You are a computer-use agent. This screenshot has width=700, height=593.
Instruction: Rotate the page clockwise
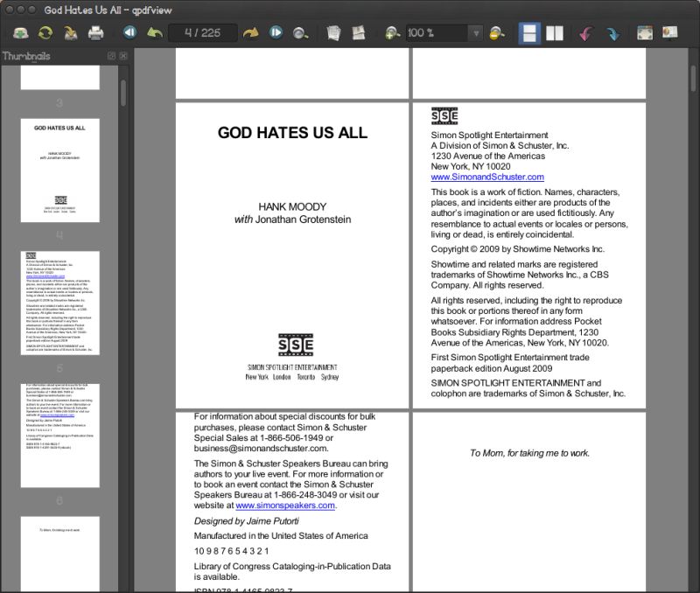[613, 33]
